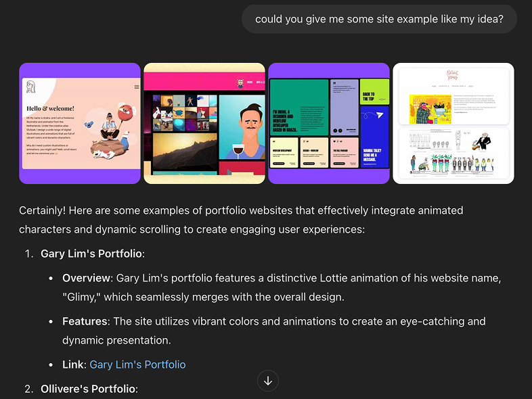
Task: Open Gary Lim's Portfolio link
Action: (x=137, y=365)
